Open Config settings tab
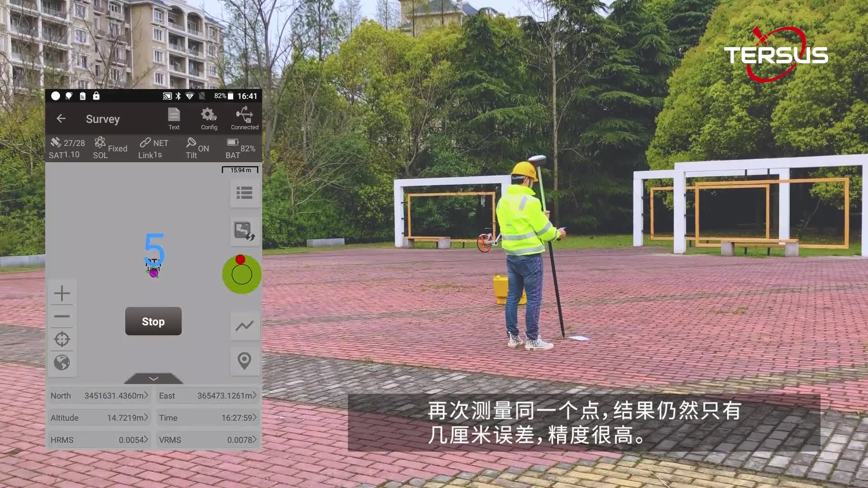Viewport: 868px width, 488px height. [x=209, y=117]
